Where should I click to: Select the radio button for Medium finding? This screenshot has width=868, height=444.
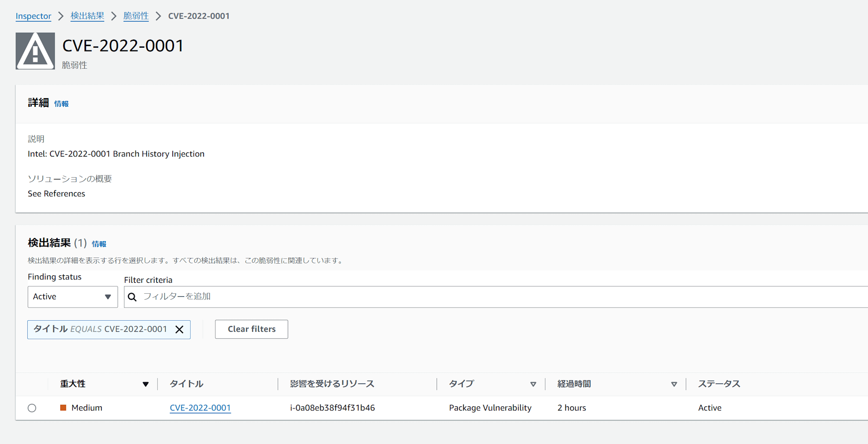coord(32,408)
